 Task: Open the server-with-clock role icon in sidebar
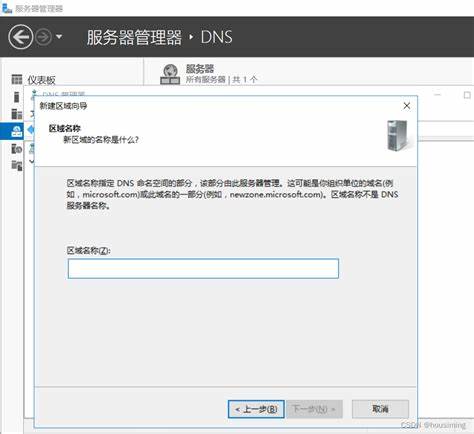(17, 148)
